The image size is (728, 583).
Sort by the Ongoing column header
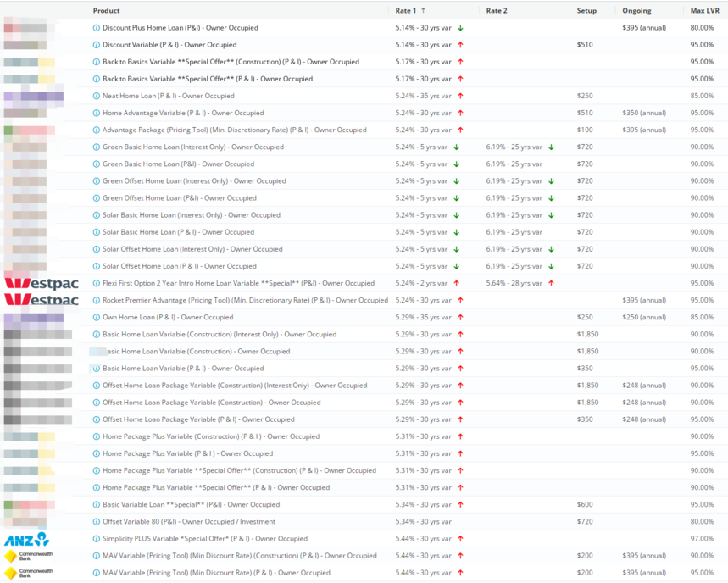(x=637, y=11)
